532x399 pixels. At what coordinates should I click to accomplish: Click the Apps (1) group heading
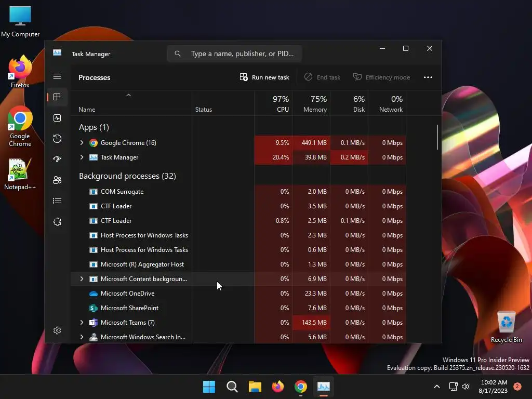click(x=94, y=127)
